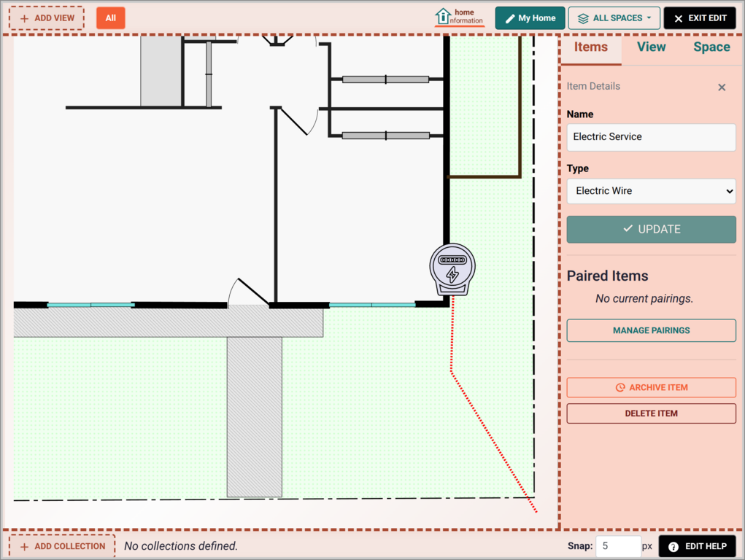The width and height of the screenshot is (745, 560).
Task: Expand the All Spaces dropdown
Action: coord(614,18)
